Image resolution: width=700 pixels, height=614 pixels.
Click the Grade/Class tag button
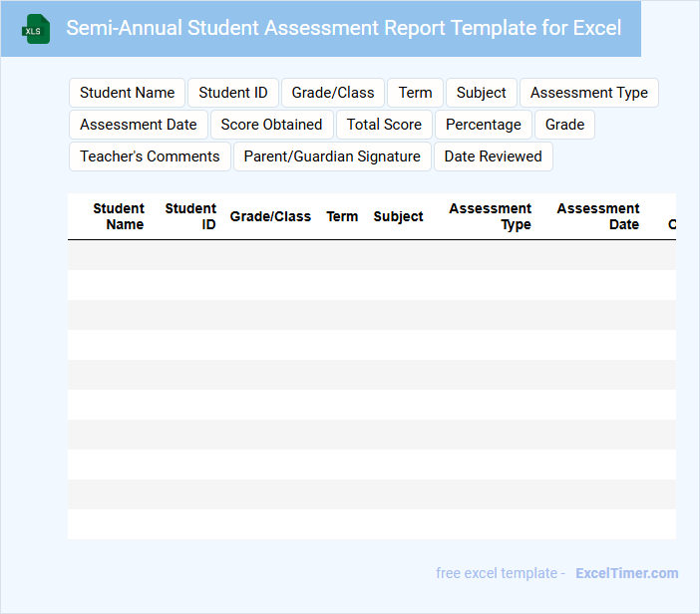point(333,93)
